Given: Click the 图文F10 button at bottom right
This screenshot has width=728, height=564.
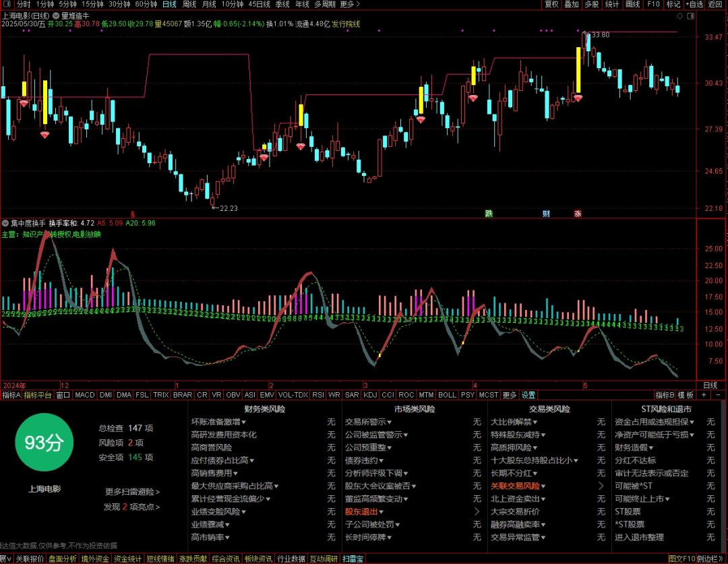Looking at the screenshot, I should pos(681,559).
